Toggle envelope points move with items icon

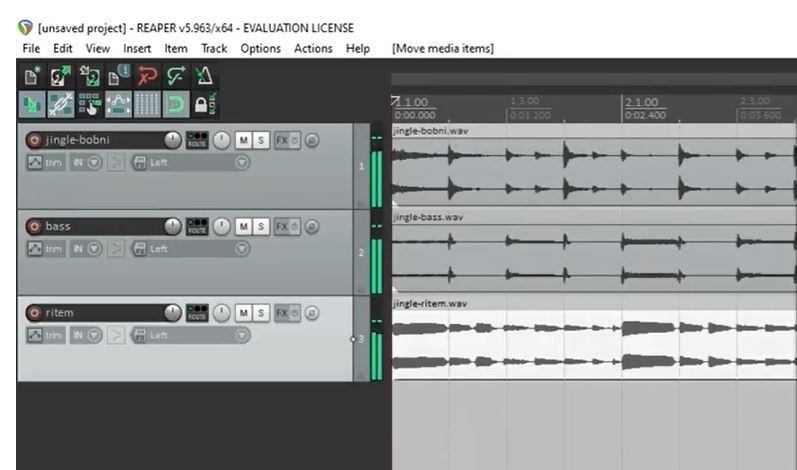click(x=118, y=105)
